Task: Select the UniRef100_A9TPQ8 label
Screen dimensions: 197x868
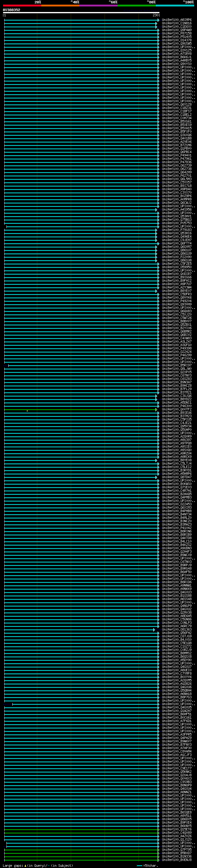Action: [x=177, y=443]
